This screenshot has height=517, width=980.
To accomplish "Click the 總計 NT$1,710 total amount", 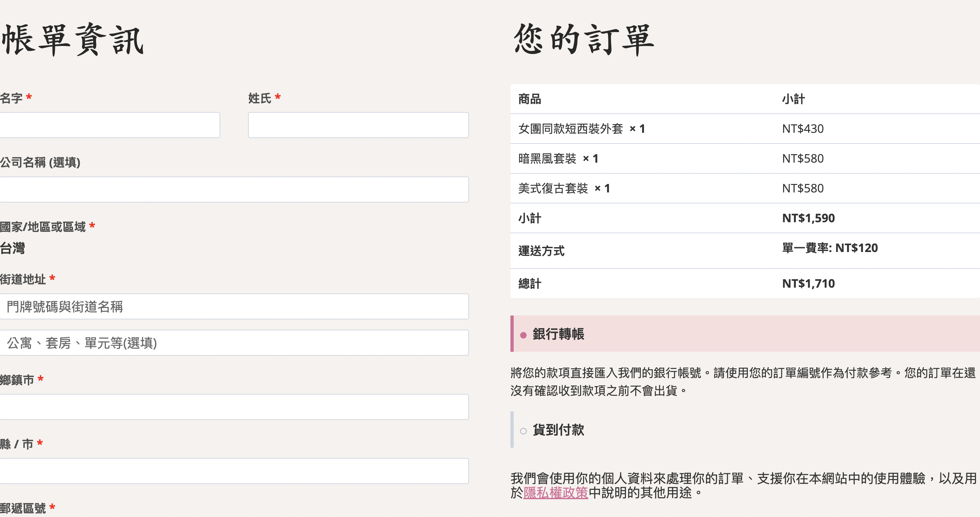I will 808,283.
